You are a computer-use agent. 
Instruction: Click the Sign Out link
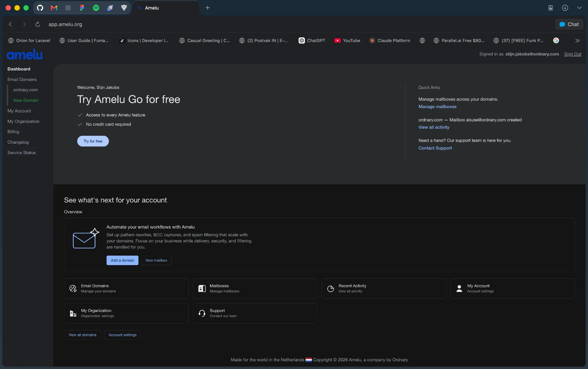pyautogui.click(x=572, y=54)
